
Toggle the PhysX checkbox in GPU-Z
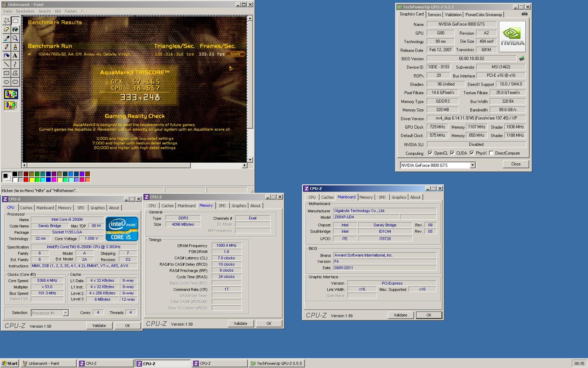(472, 153)
